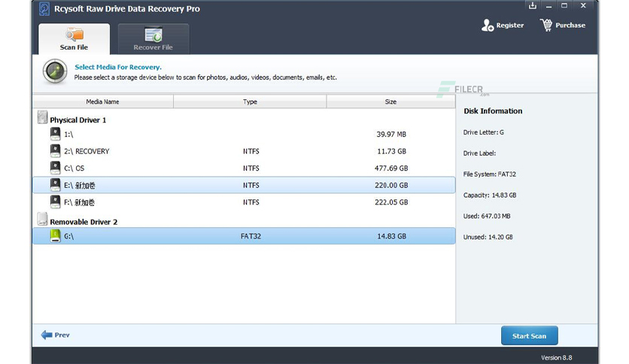Image resolution: width=629 pixels, height=364 pixels.
Task: Select the E:\ drive name
Action: 80,186
